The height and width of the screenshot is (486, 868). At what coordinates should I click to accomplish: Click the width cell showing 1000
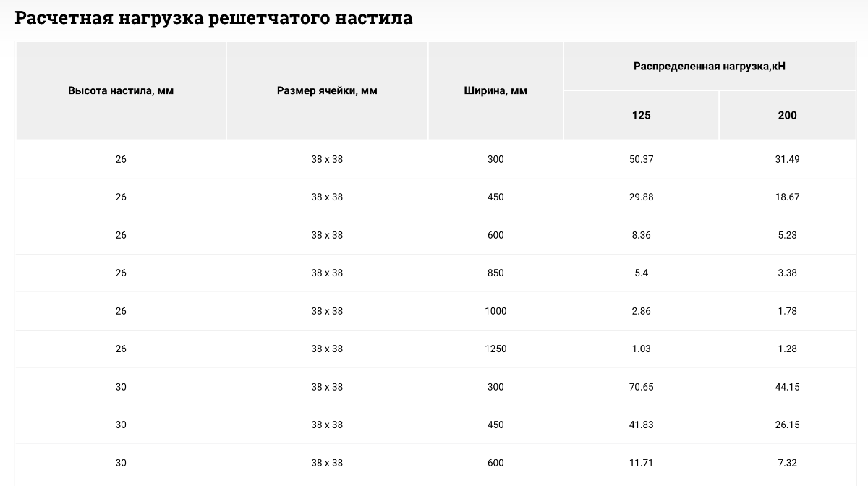[x=495, y=311]
